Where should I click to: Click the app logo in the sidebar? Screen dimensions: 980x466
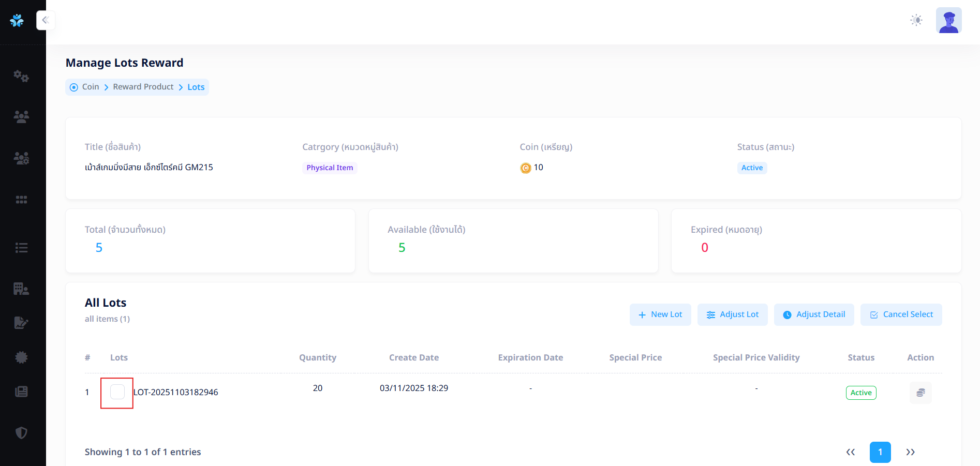17,21
